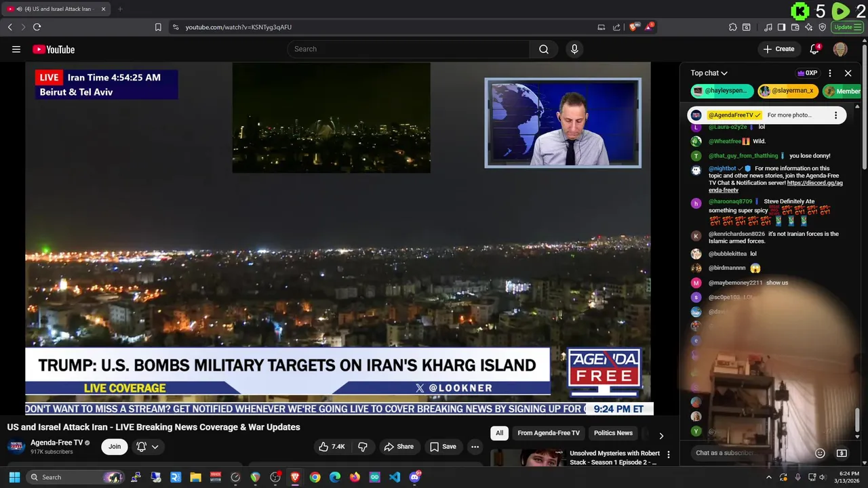
Task: Click the browser address bar URL
Action: click(239, 27)
